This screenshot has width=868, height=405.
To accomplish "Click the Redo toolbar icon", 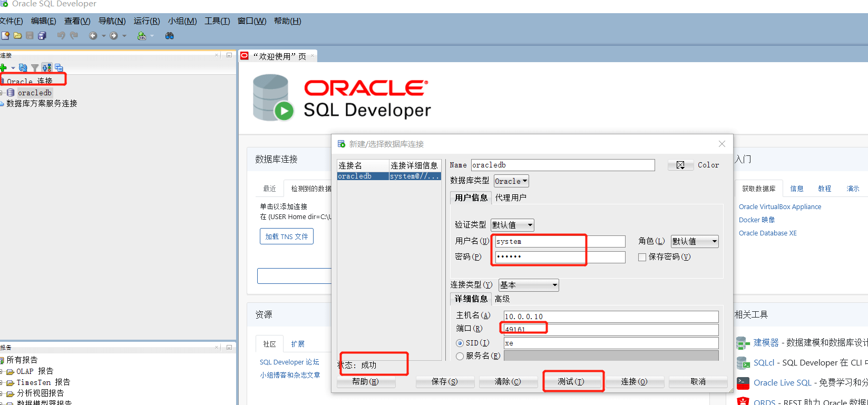I will tap(74, 36).
